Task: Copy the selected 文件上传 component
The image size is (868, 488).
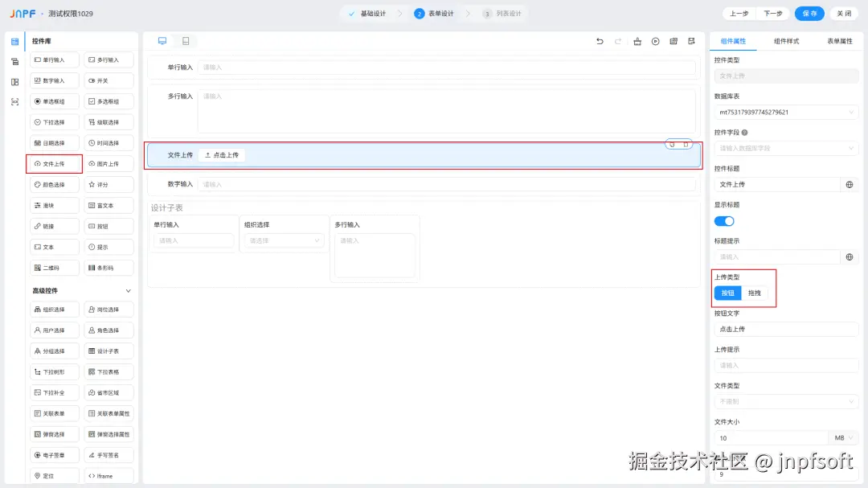Action: point(672,145)
